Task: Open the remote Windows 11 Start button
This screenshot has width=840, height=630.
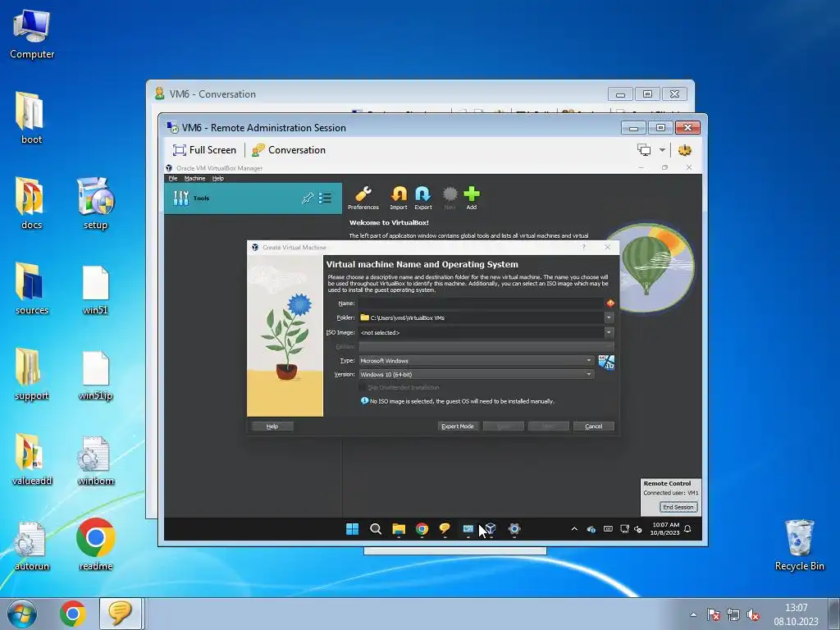Action: [x=352, y=529]
